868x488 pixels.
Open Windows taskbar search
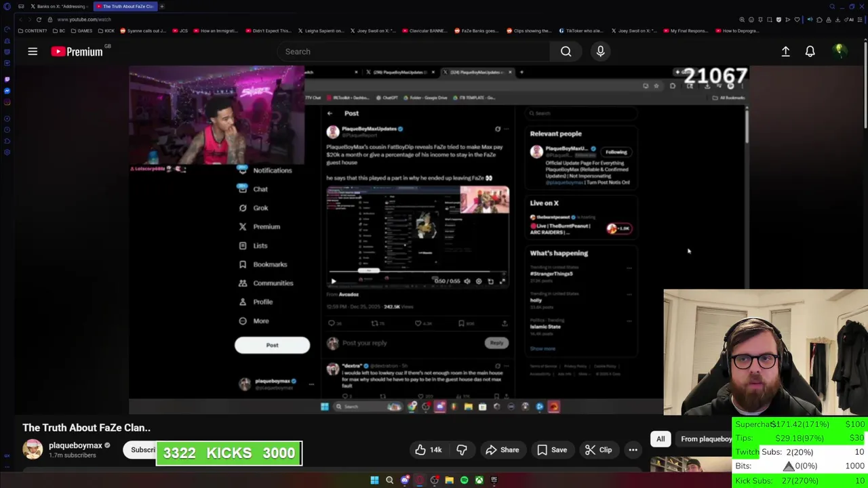(x=389, y=481)
